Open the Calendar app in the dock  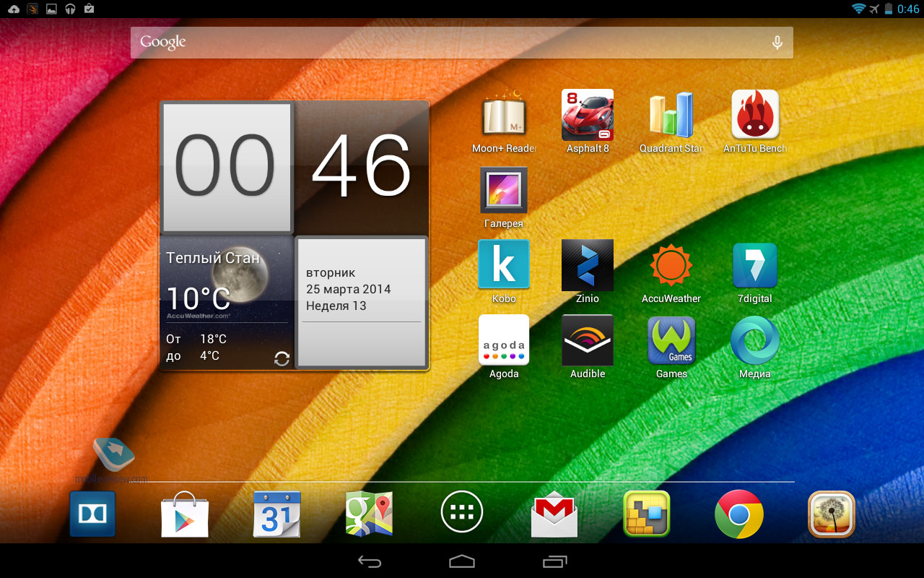(277, 514)
